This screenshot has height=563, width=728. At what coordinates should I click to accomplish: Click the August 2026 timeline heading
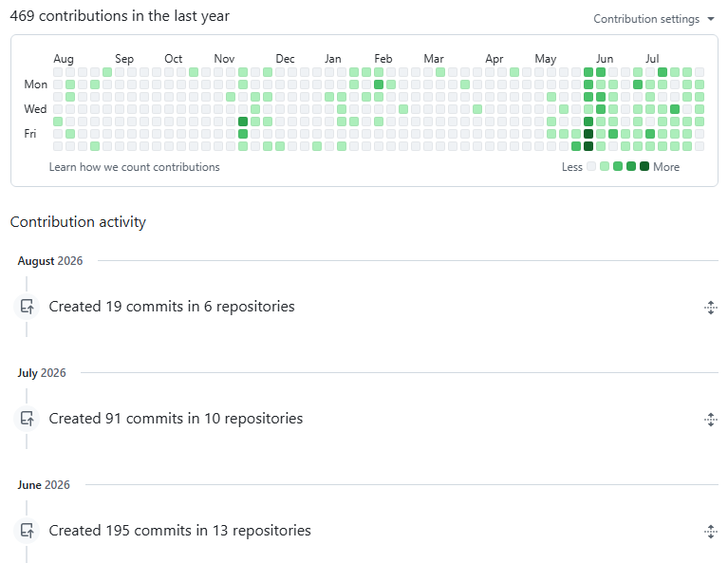coord(50,261)
